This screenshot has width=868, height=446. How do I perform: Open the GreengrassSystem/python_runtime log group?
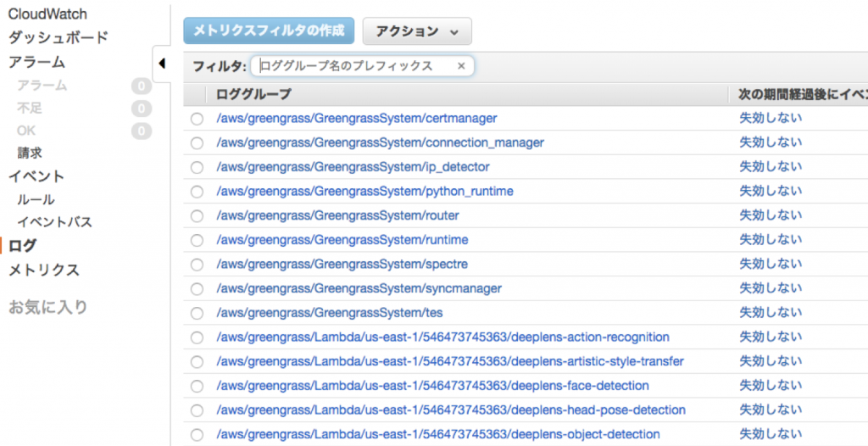click(x=364, y=192)
